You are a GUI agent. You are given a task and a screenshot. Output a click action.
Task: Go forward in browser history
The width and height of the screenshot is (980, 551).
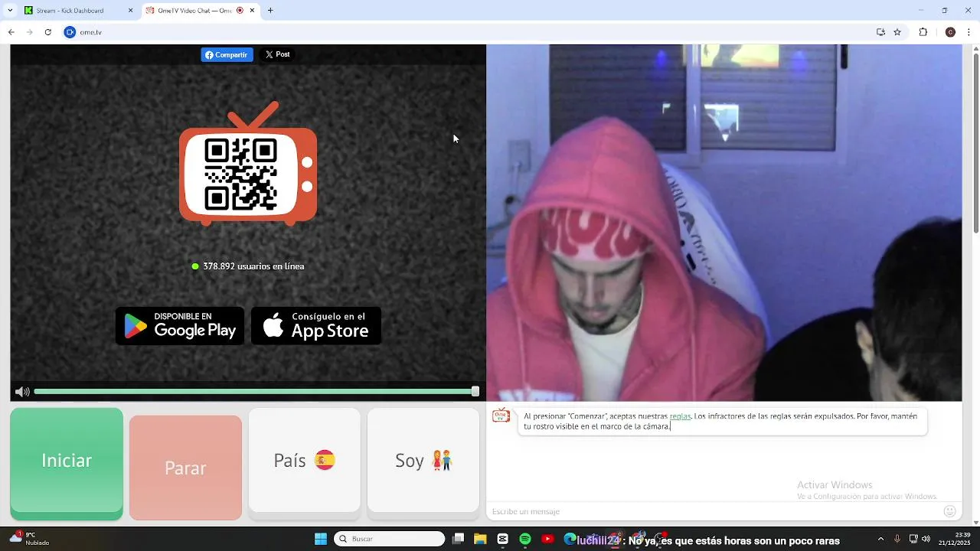(29, 32)
